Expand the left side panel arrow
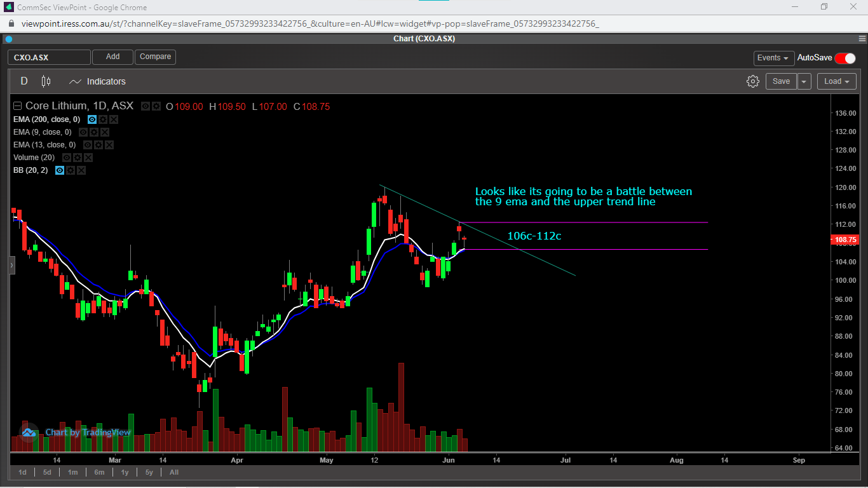The height and width of the screenshot is (488, 868). click(x=11, y=265)
